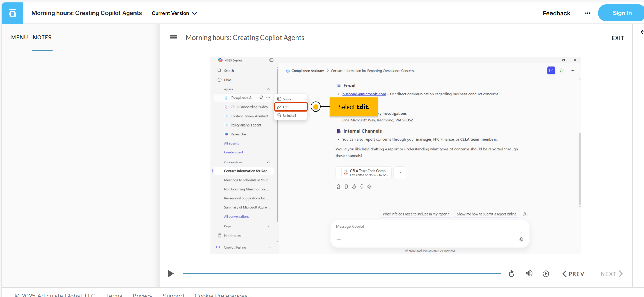This screenshot has height=297, width=644.
Task: Click the EXIT button
Action: (x=618, y=38)
